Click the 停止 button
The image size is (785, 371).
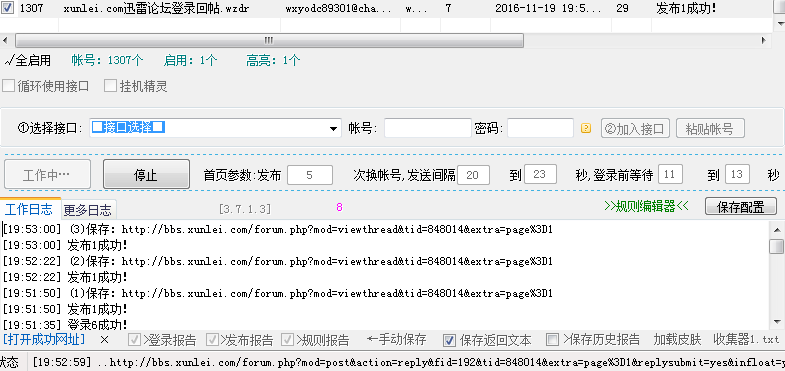146,174
